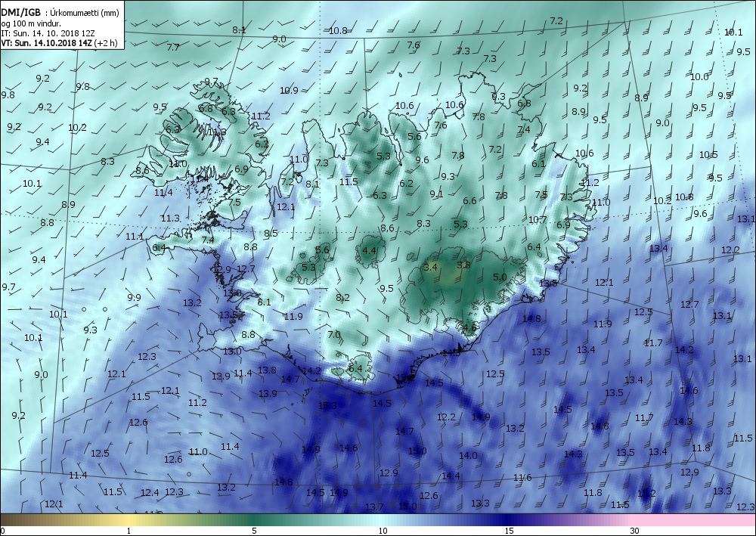The width and height of the screenshot is (756, 536).
Task: Click the 9.9 value on the map
Action: 134,297
